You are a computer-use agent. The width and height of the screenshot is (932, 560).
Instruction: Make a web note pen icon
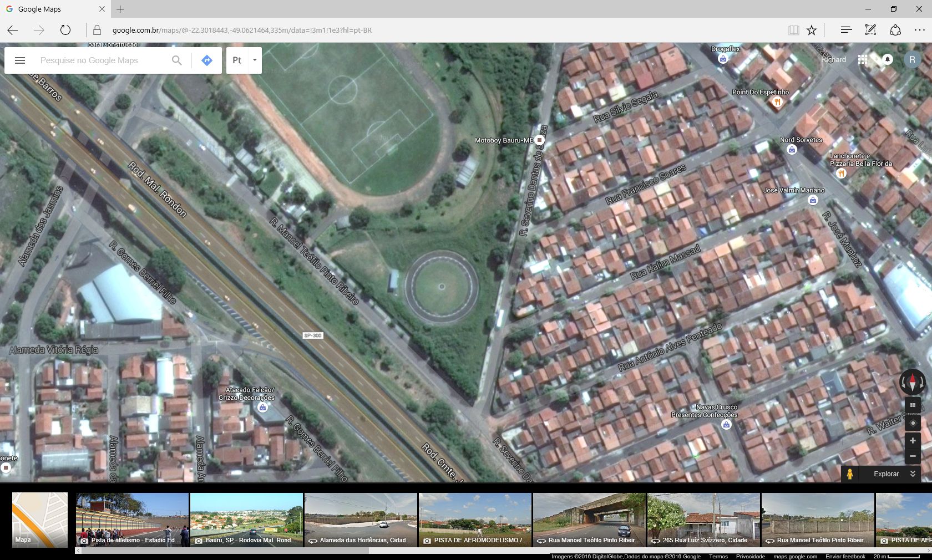tap(870, 30)
